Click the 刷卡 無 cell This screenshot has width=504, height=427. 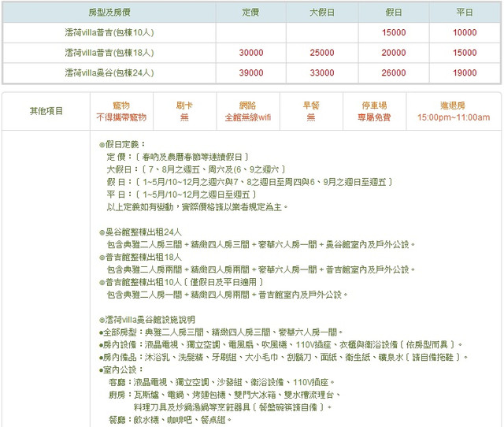tap(184, 111)
